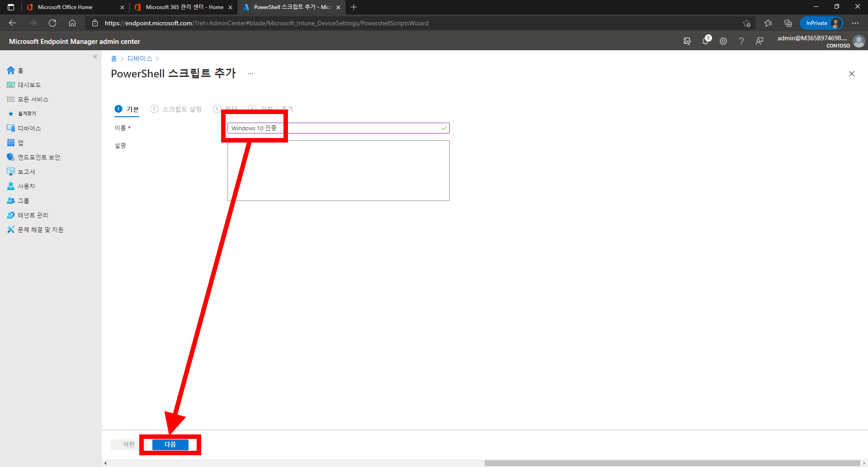Open the ellipsis menu next to title
The width and height of the screenshot is (868, 467).
pyautogui.click(x=250, y=73)
